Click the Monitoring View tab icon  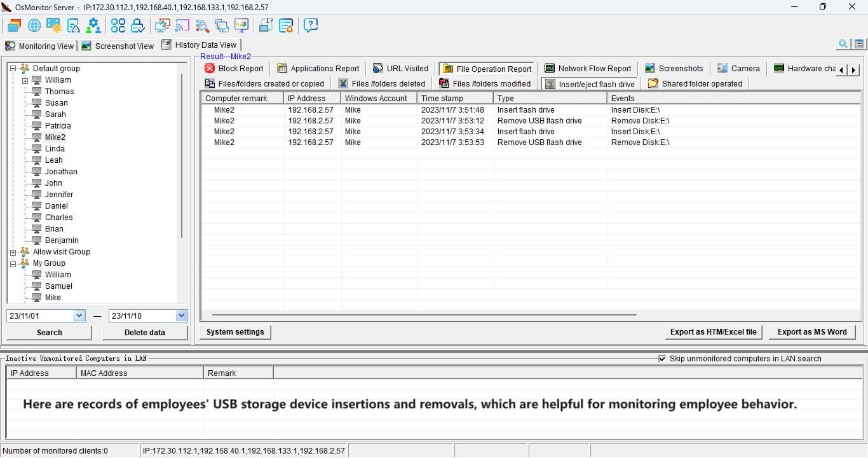[x=10, y=46]
